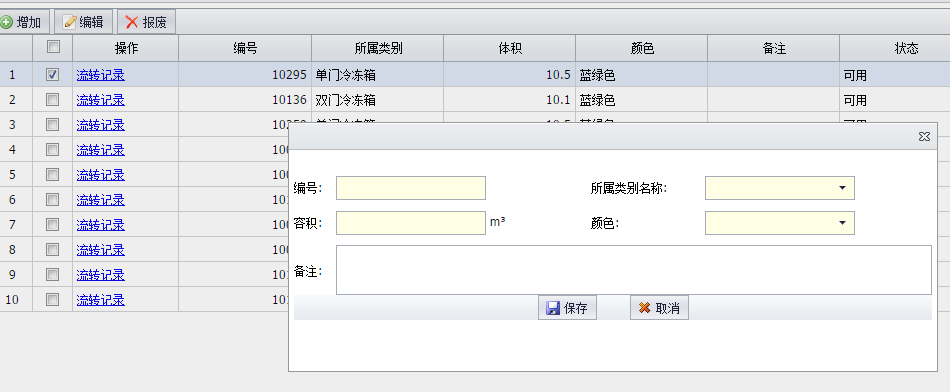Open 流转记录 link in row 5
Image resolution: width=950 pixels, height=392 pixels.
tap(101, 175)
